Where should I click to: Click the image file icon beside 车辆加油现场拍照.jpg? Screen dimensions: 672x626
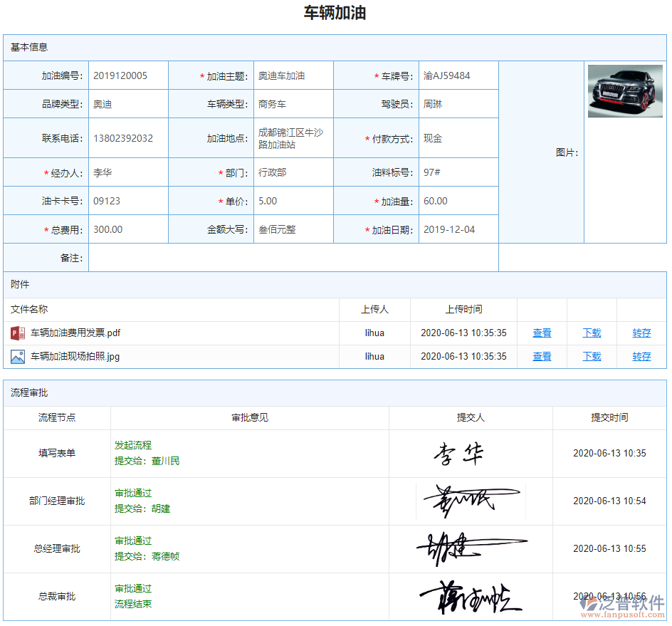point(16,356)
